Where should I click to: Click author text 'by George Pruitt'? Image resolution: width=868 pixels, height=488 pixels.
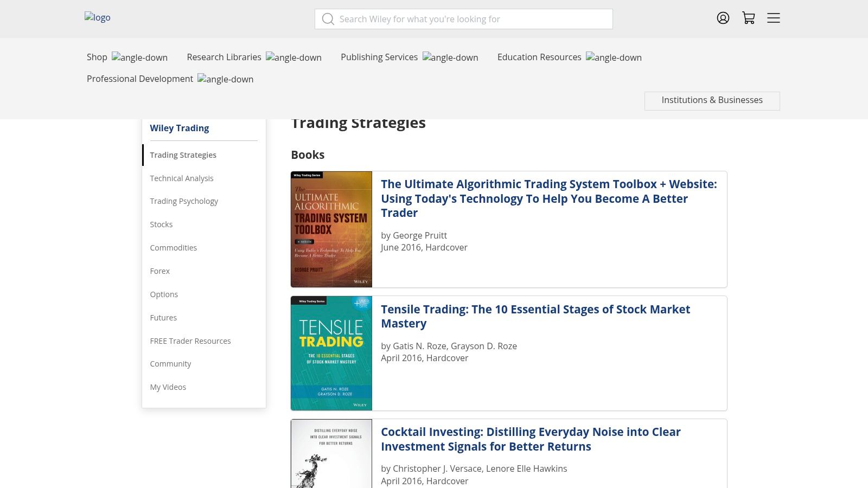coord(414,235)
